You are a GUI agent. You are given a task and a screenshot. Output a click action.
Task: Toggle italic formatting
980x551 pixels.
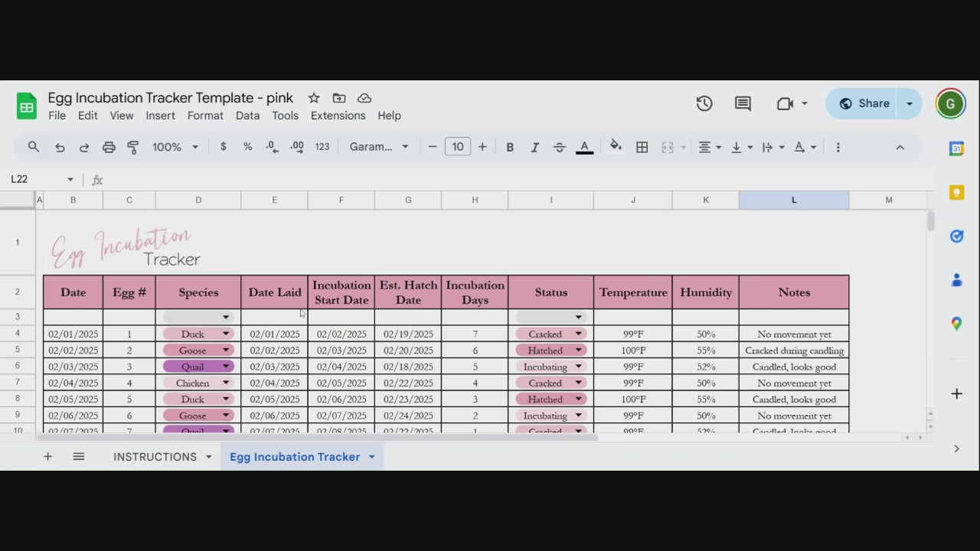[534, 147]
